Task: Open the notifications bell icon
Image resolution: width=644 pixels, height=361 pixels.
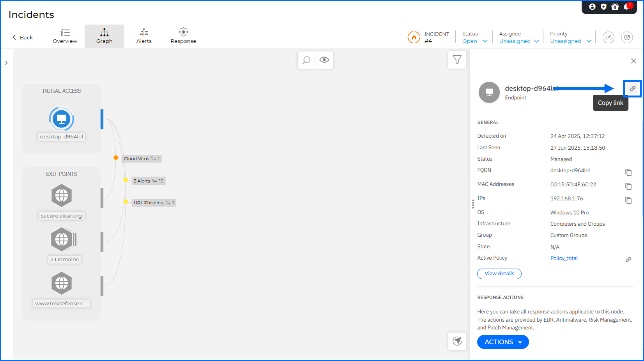Action: tap(626, 7)
